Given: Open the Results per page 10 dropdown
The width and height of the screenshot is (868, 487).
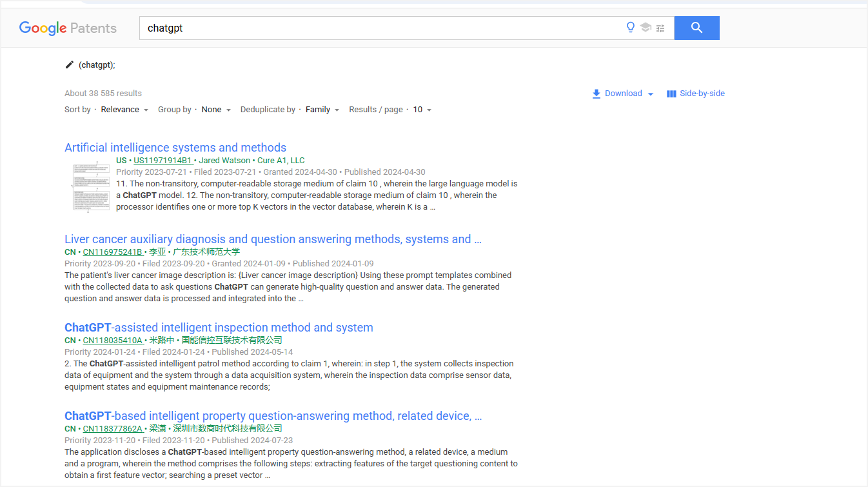Looking at the screenshot, I should pos(422,110).
